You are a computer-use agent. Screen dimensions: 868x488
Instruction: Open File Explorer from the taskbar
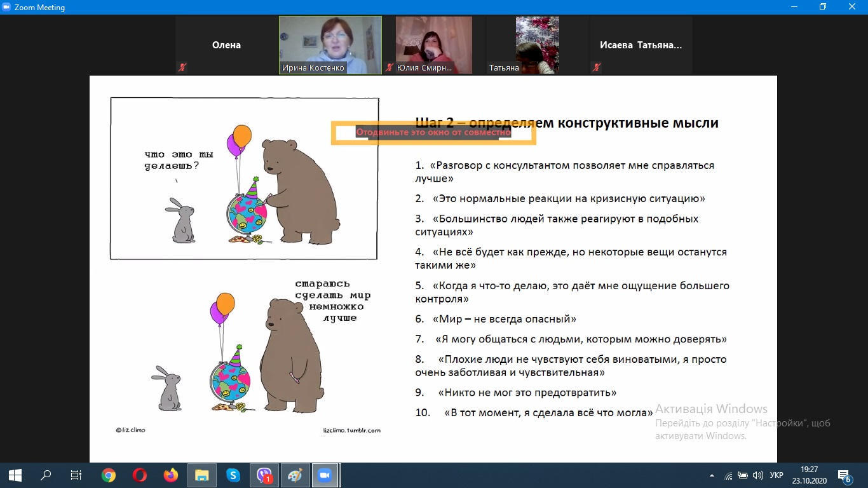(x=202, y=475)
